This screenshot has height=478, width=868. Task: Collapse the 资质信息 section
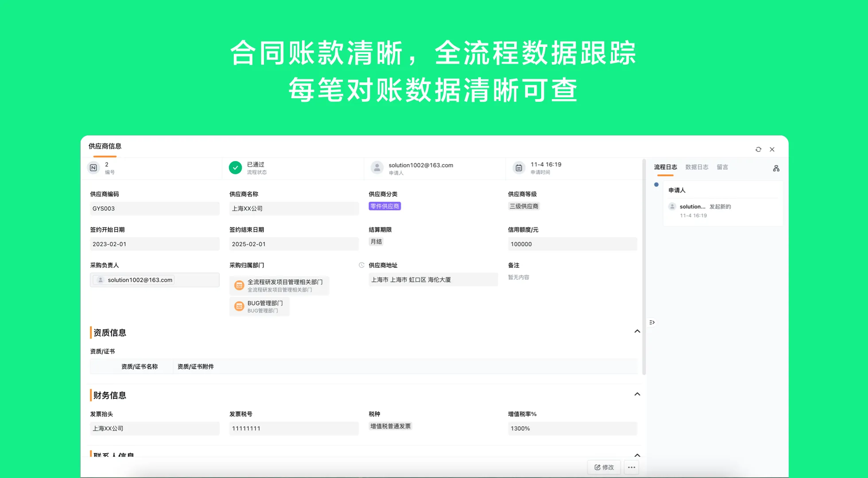tap(637, 331)
